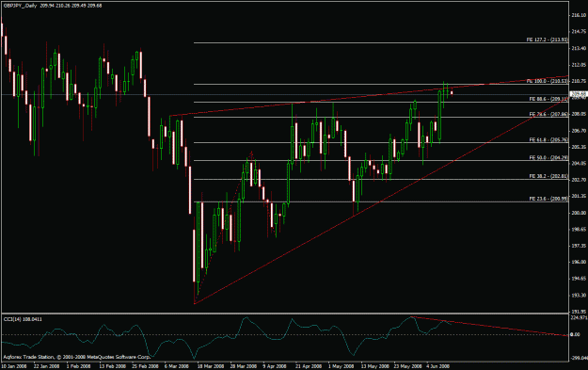588x370 pixels.
Task: Click the 208.05 price axis value
Action: click(579, 114)
